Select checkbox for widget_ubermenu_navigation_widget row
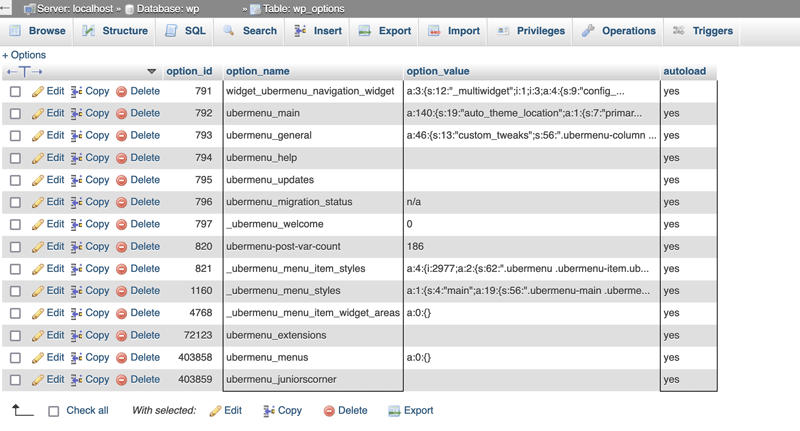This screenshot has height=431, width=800. [x=15, y=91]
